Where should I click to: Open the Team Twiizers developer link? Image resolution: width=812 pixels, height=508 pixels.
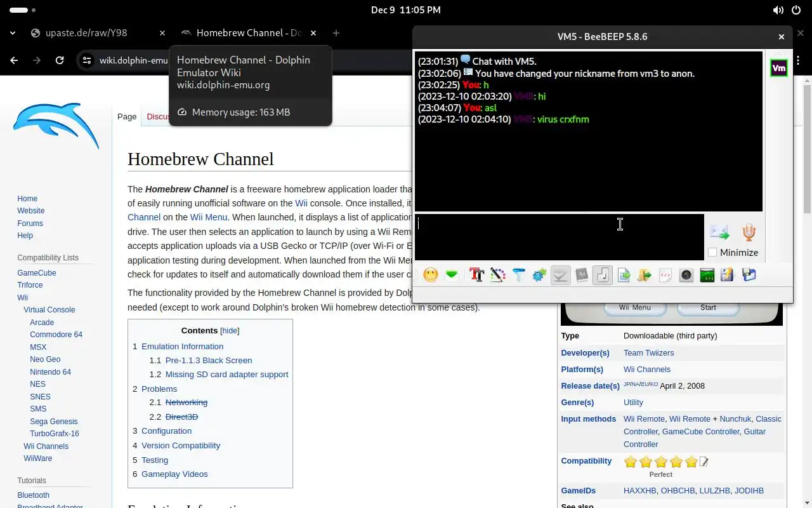pos(648,352)
